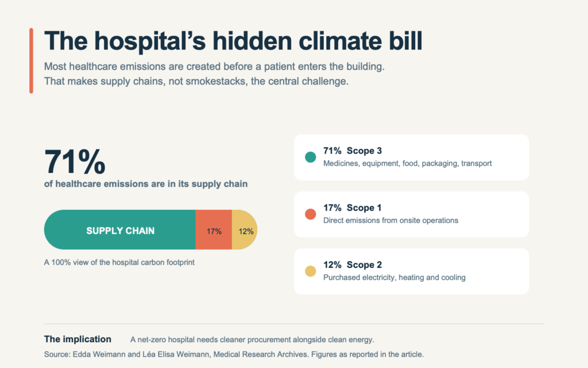Click the 'The implication' heading
The width and height of the screenshot is (588, 368).
click(78, 339)
